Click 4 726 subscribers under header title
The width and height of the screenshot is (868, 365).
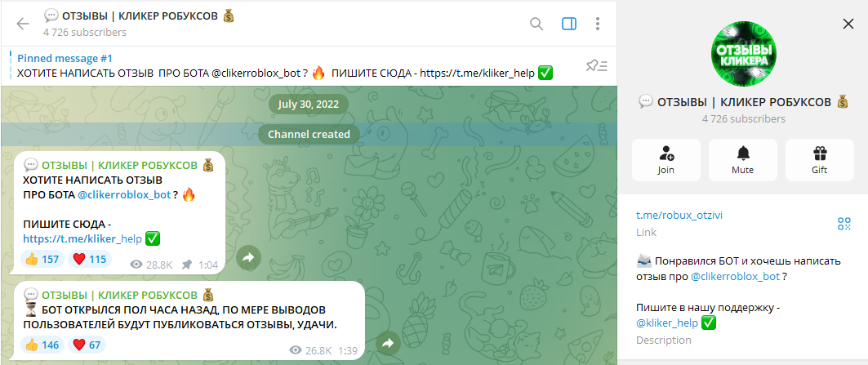(85, 32)
